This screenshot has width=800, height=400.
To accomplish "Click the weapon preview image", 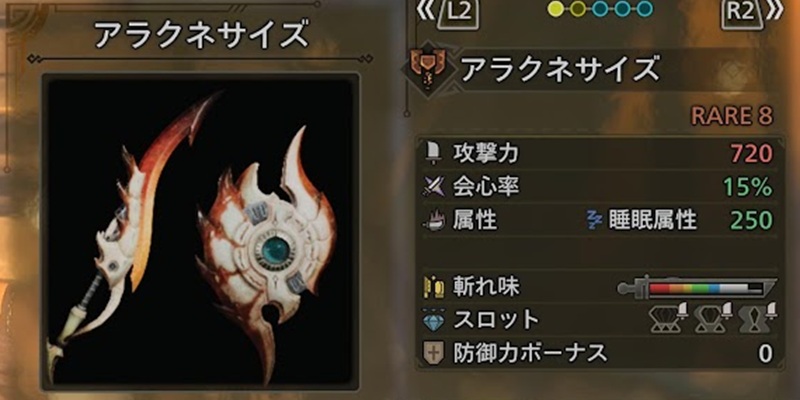I will click(x=201, y=232).
